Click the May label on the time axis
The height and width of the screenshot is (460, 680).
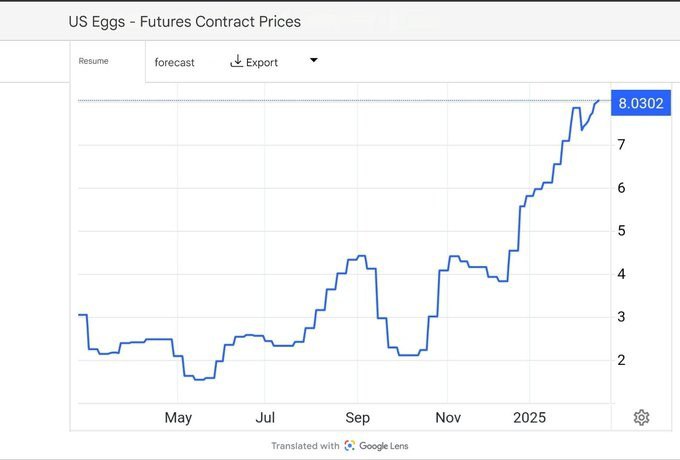coord(178,417)
